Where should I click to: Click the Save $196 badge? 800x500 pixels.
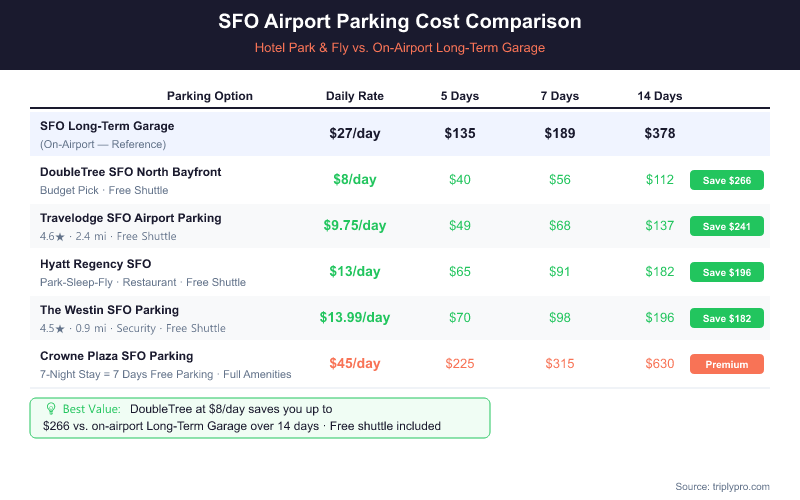click(727, 272)
